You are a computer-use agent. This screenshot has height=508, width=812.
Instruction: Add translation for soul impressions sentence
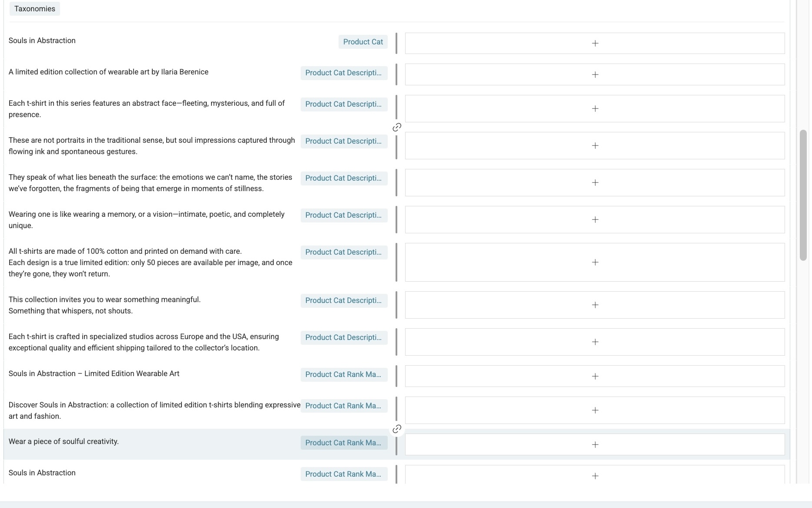pyautogui.click(x=595, y=146)
